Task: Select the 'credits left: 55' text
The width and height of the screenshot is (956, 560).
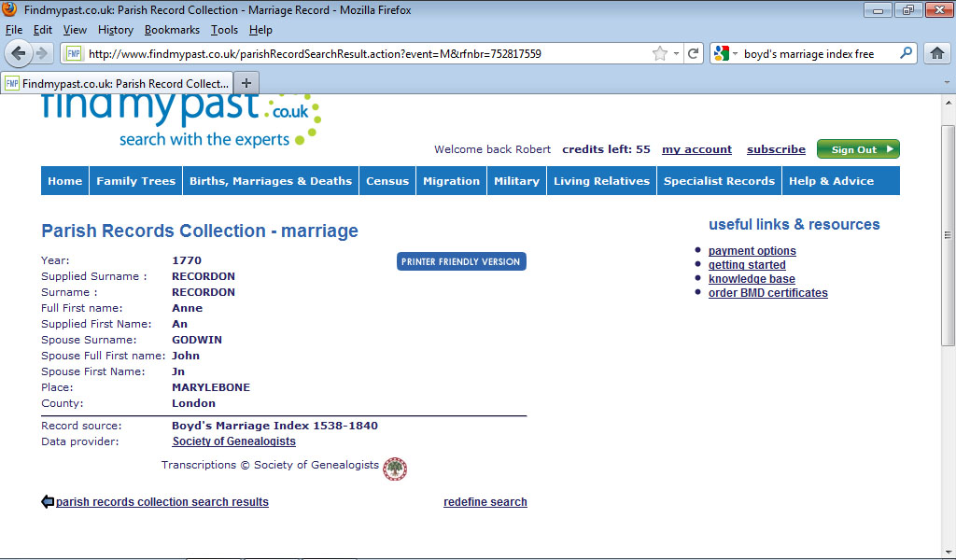Action: coord(606,149)
